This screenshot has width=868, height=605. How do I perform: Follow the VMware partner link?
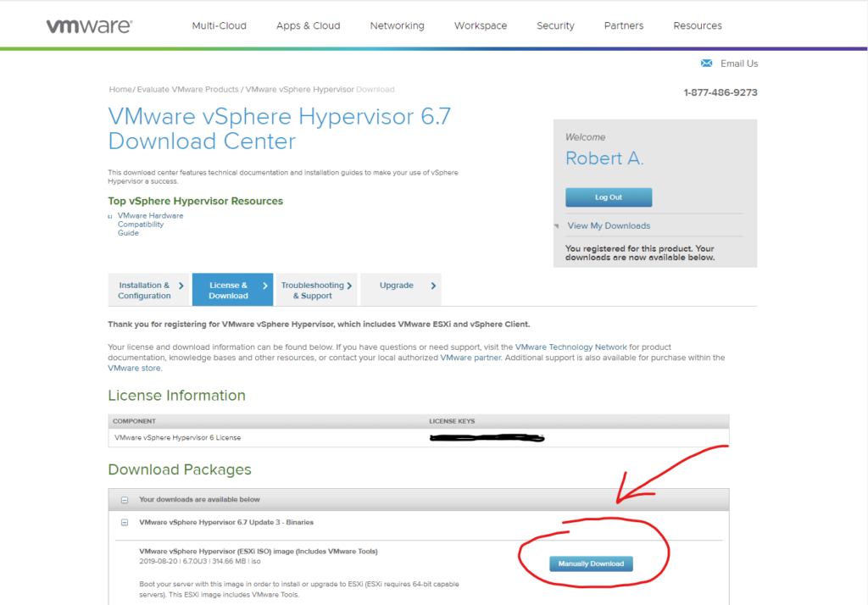(x=470, y=358)
